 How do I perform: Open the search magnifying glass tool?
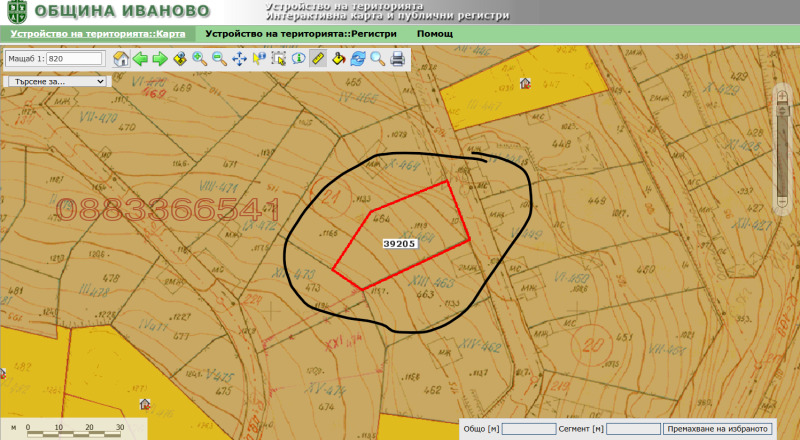point(378,59)
